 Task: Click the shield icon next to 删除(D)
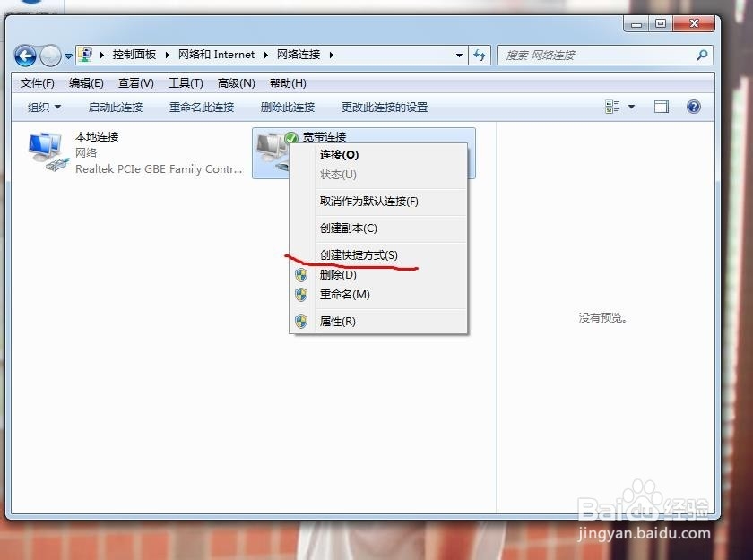299,275
